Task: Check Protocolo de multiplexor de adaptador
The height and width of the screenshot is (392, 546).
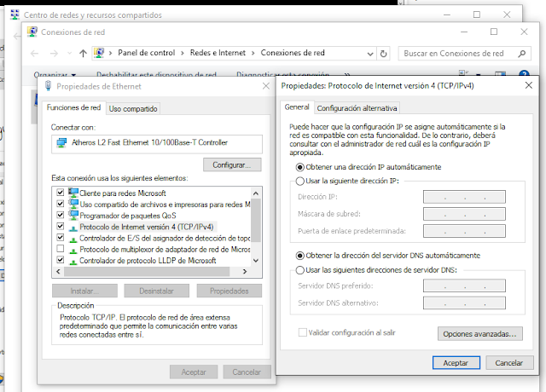Action: coord(61,248)
